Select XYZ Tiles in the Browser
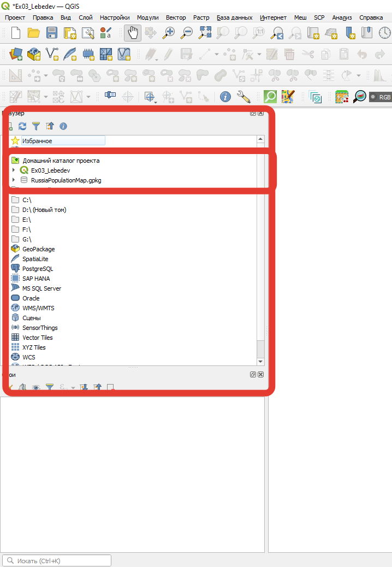The width and height of the screenshot is (392, 567). click(x=34, y=347)
